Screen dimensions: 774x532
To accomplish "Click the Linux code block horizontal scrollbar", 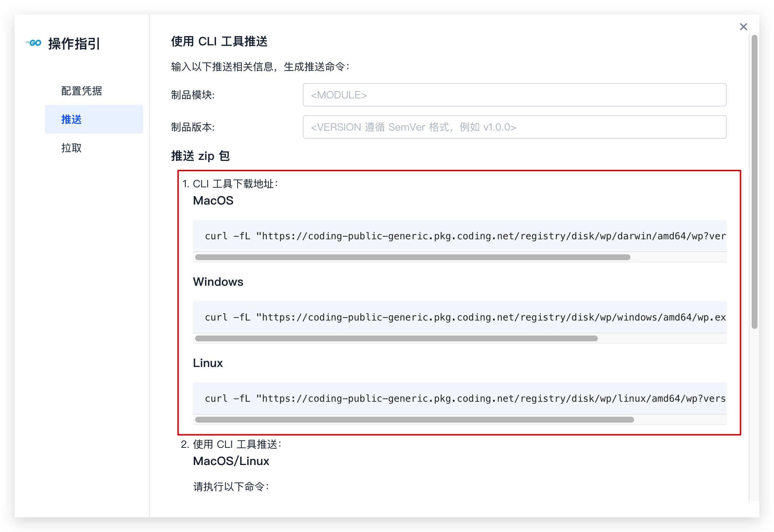I will [414, 420].
